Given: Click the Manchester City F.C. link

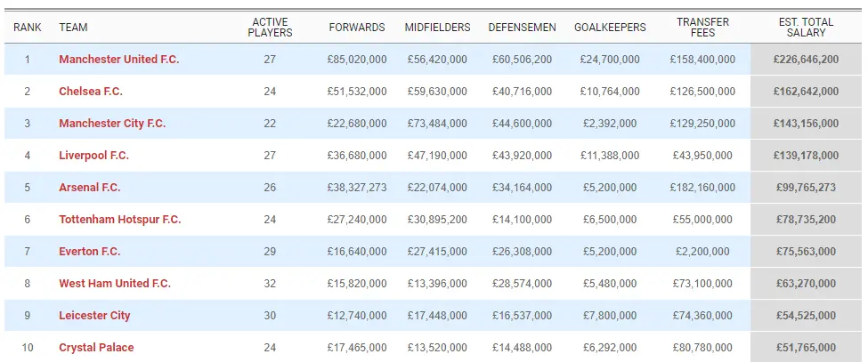Looking at the screenshot, I should pyautogui.click(x=112, y=124).
